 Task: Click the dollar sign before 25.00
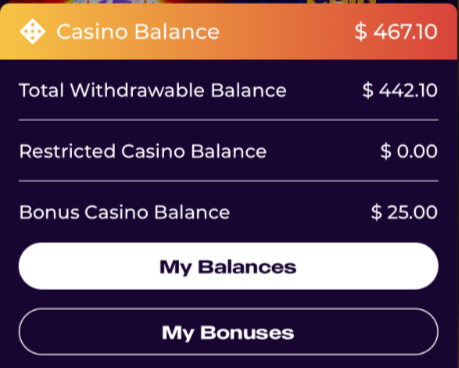point(376,212)
